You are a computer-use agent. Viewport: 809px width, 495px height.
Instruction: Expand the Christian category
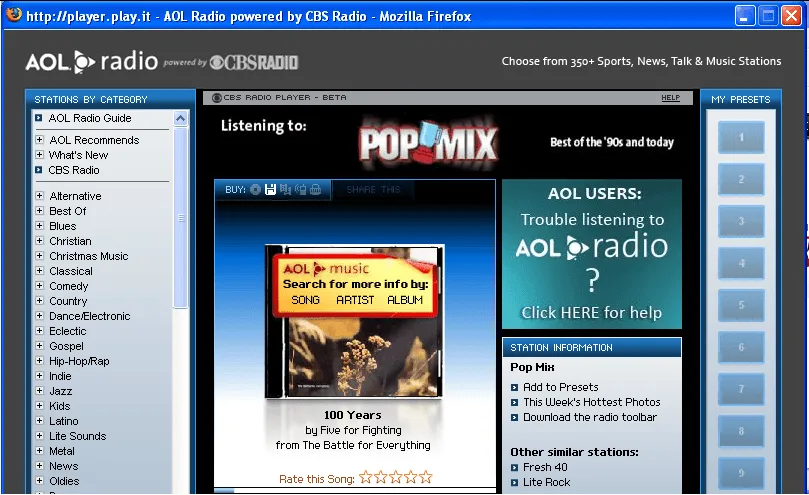coord(39,241)
